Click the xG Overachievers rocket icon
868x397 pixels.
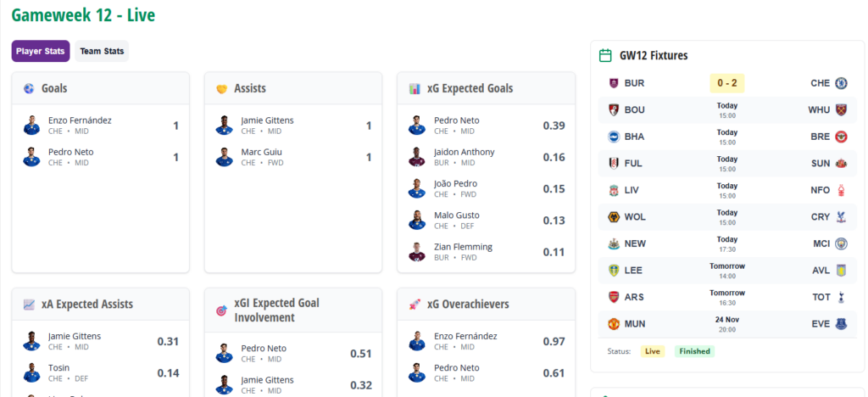(x=415, y=305)
